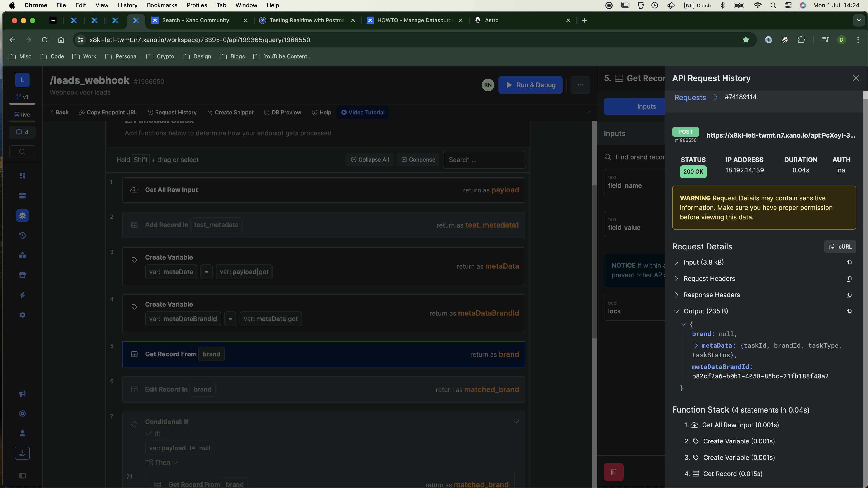
Task: Open the sidebar database icon
Action: click(x=22, y=196)
